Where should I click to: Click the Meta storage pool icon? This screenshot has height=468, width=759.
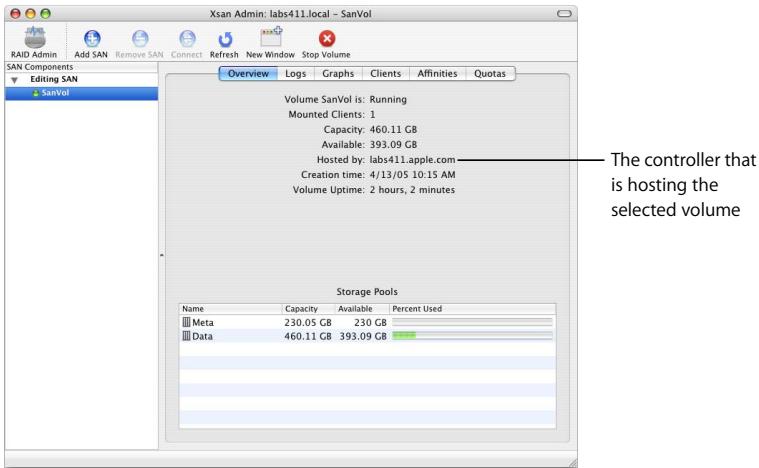(x=186, y=322)
